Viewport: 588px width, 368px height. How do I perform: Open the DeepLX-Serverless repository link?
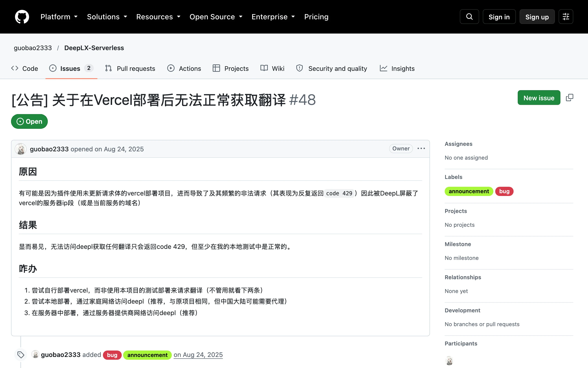click(94, 48)
